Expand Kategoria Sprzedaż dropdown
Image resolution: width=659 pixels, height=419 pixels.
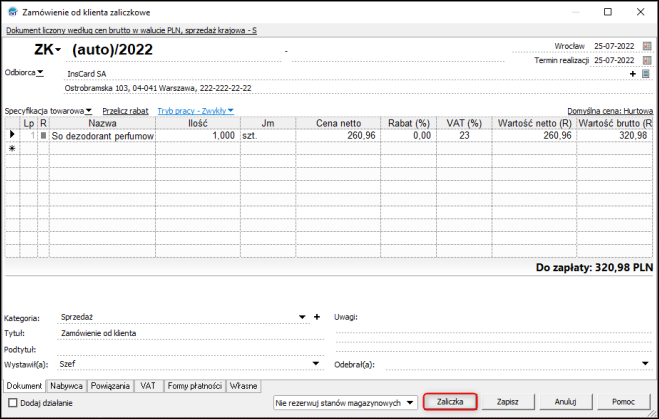(x=302, y=317)
